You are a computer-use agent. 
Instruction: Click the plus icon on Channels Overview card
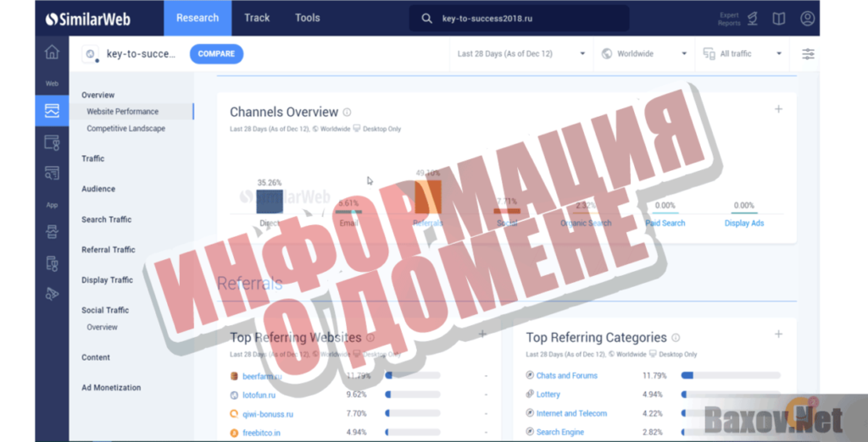(778, 109)
